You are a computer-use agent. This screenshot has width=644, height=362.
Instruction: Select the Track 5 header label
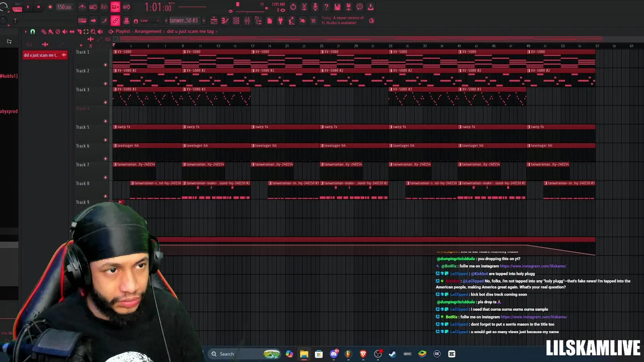[83, 127]
